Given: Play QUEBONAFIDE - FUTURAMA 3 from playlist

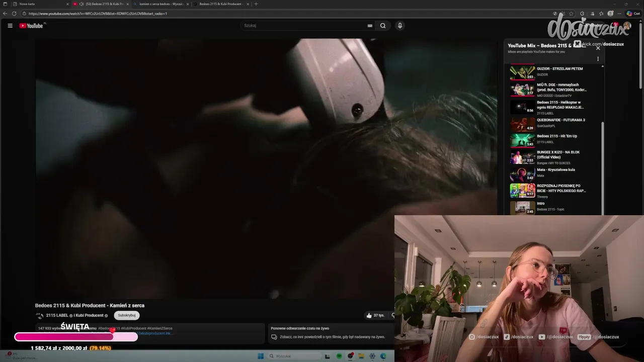Looking at the screenshot, I should pos(555,124).
